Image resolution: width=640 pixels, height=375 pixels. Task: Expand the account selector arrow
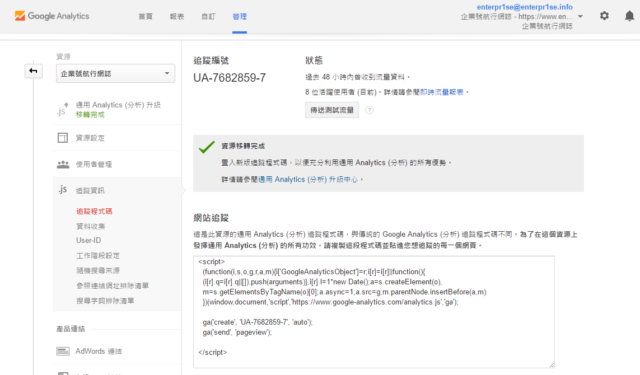[580, 17]
